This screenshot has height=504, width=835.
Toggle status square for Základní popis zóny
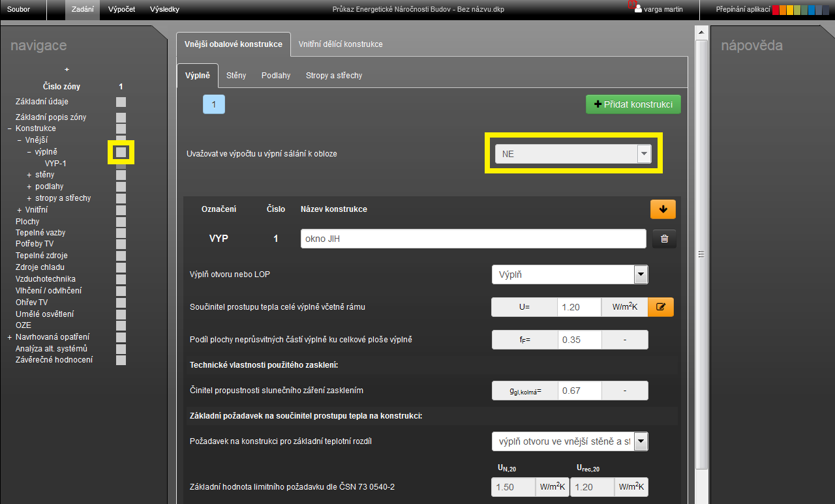coord(121,117)
